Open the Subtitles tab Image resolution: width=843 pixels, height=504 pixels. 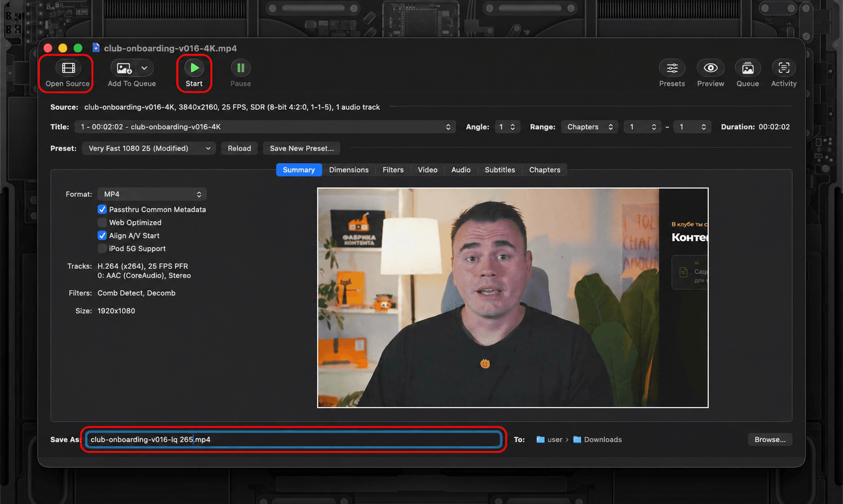click(x=500, y=170)
